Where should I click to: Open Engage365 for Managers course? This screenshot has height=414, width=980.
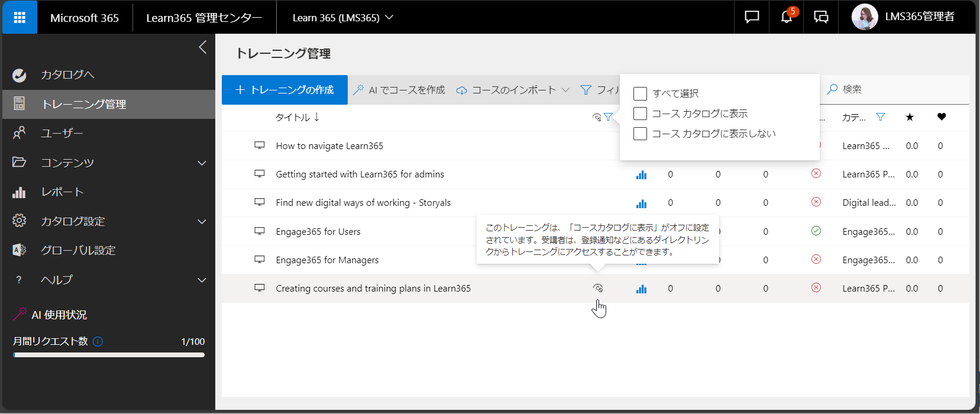click(327, 260)
